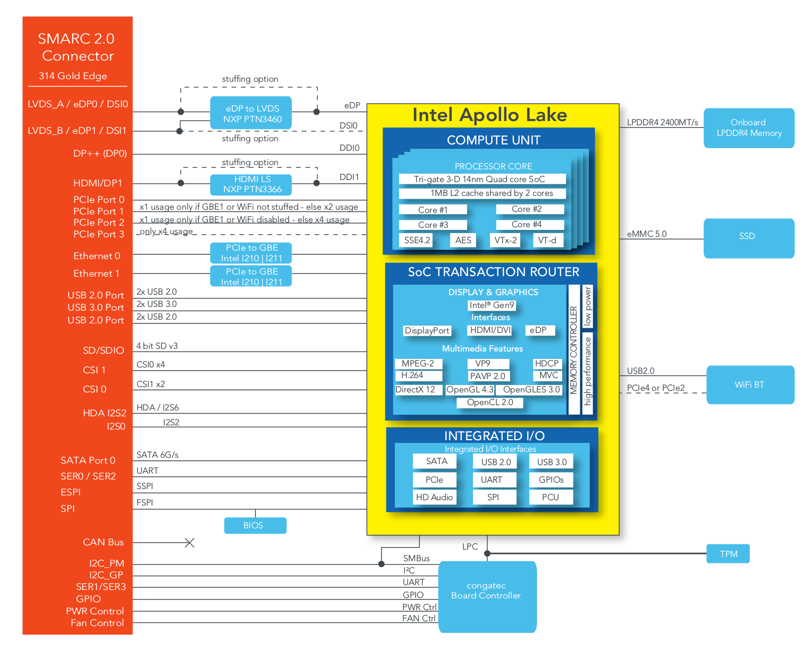The width and height of the screenshot is (812, 659).
Task: Select the HDMI LS NXP PTN3366 block
Action: 251,184
